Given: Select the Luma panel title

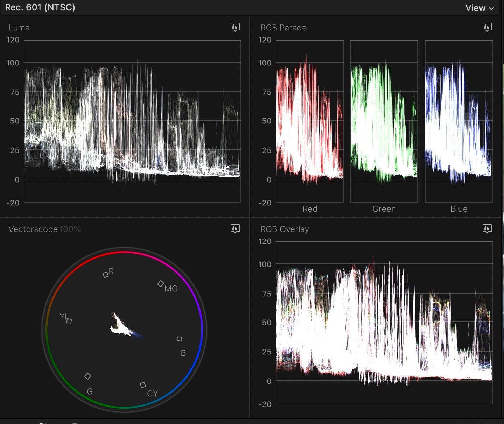Looking at the screenshot, I should [x=19, y=28].
